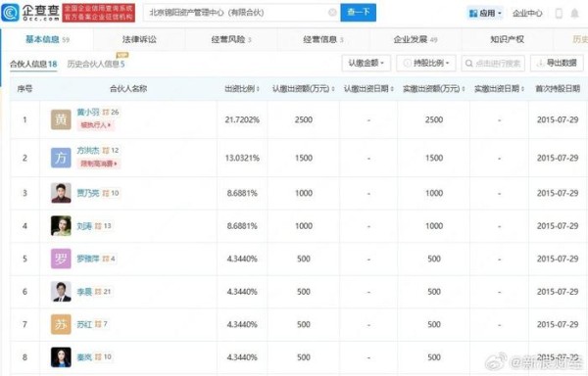Expand the 持股比例 filter dropdown
The image size is (588, 376).
[426, 63]
